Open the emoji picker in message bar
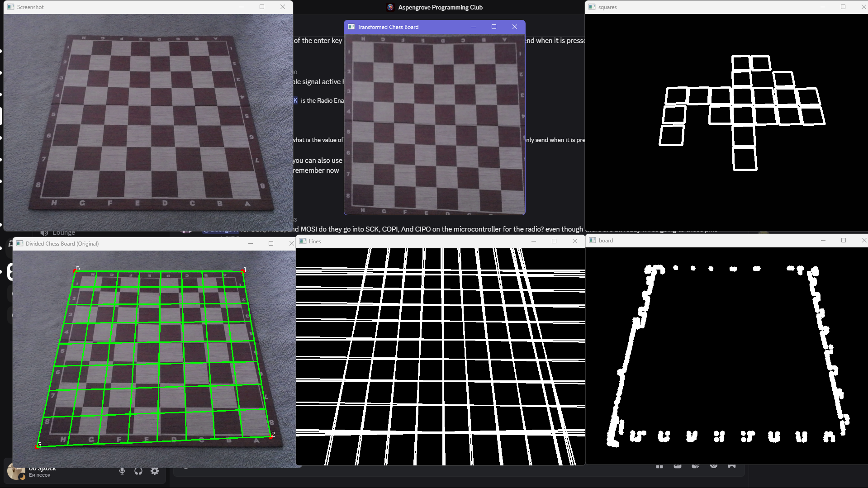The height and width of the screenshot is (488, 868). tap(713, 466)
